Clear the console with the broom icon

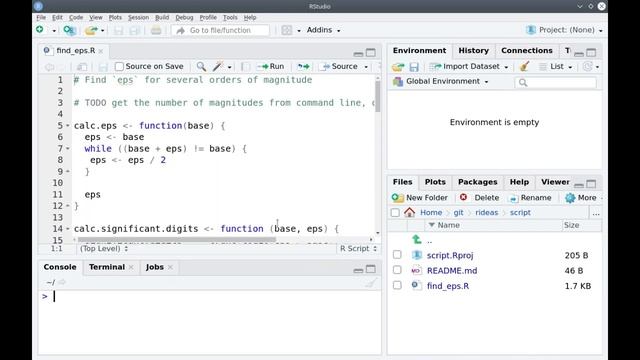pos(370,282)
